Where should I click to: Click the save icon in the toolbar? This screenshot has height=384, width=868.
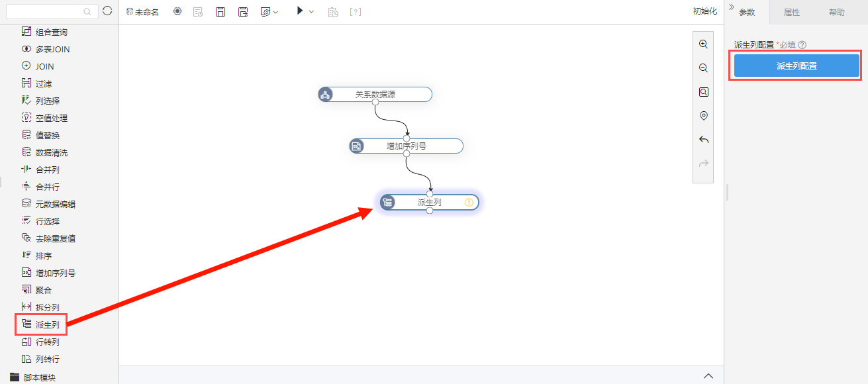click(x=220, y=12)
